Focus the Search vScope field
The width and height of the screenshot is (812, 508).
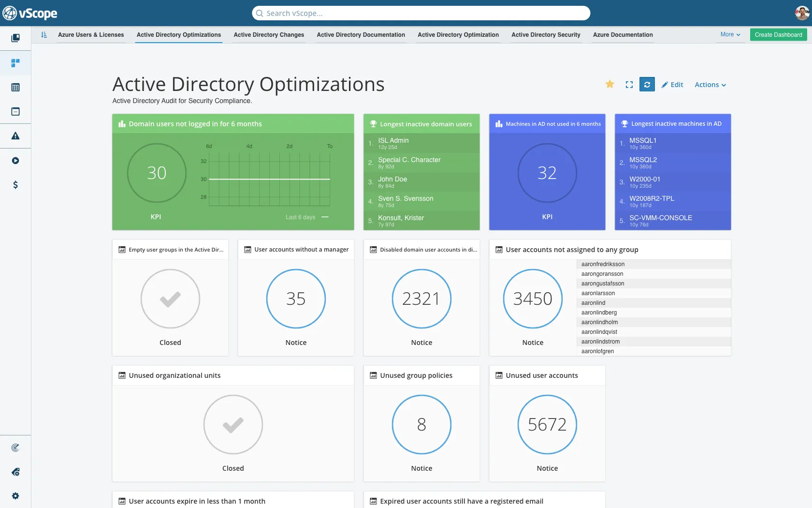[421, 13]
